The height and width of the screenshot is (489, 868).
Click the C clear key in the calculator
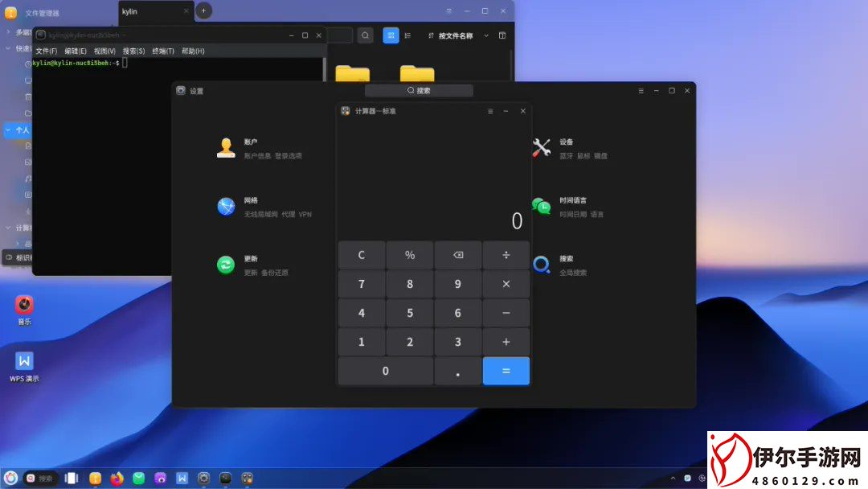click(x=362, y=255)
